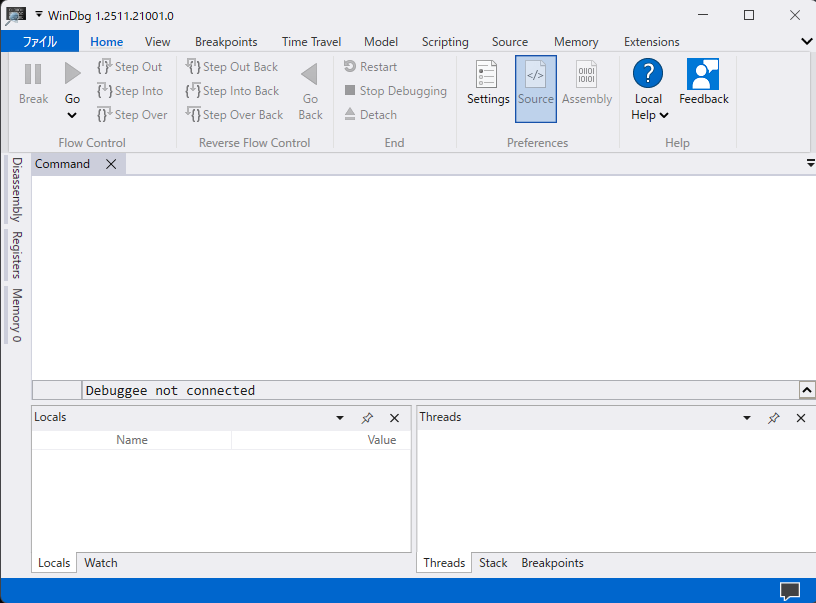Screen dimensions: 816x603
Task: Open the Locals panel options dropdown
Action: (340, 418)
